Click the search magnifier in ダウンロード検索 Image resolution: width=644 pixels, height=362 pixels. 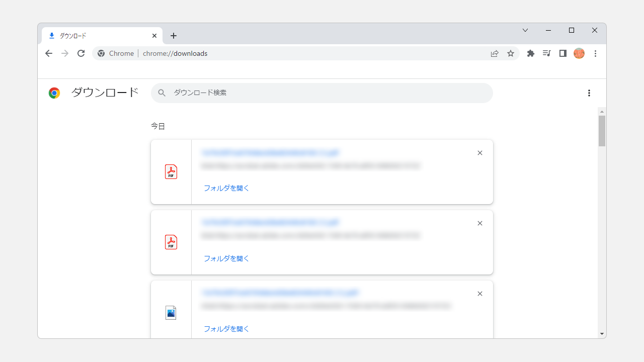162,93
